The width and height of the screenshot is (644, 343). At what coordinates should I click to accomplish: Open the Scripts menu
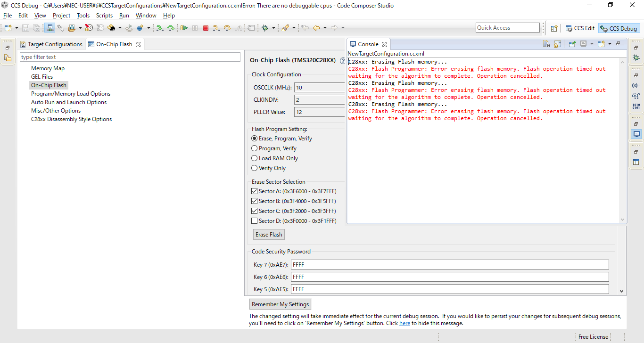[x=104, y=16]
